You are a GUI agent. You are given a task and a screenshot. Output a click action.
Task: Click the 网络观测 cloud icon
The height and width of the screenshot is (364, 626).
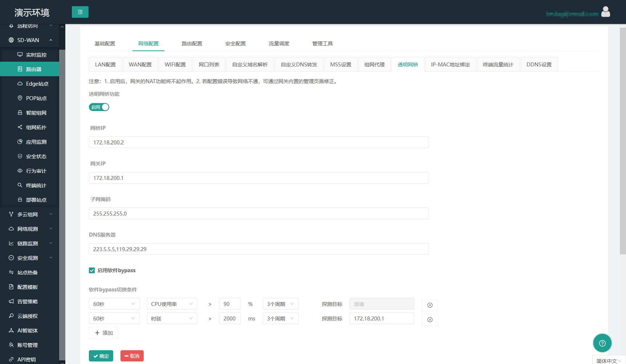[11, 229]
